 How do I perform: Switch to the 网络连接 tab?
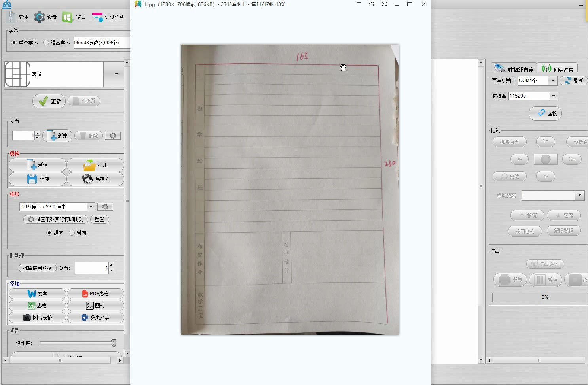coord(558,68)
